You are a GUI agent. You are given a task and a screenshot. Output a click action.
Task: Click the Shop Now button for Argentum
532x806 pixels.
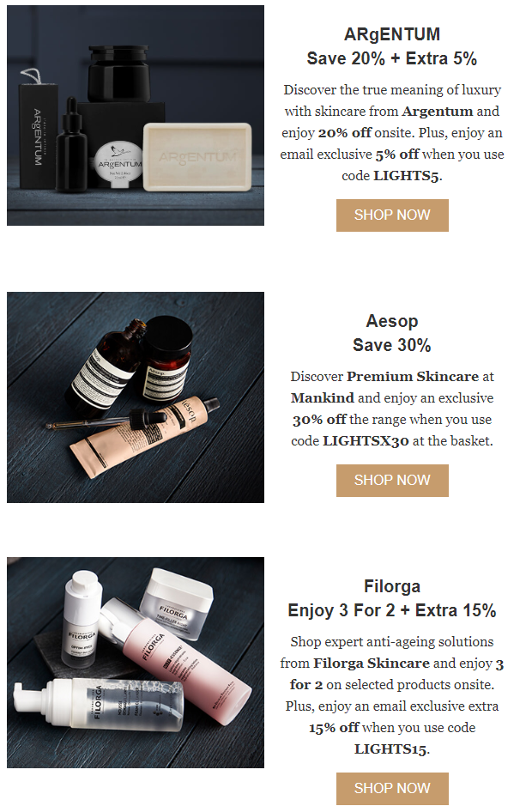point(392,215)
